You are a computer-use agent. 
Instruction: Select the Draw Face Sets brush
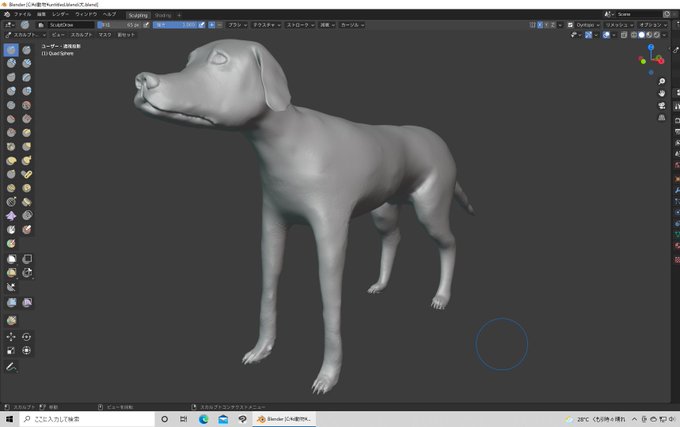tap(11, 244)
